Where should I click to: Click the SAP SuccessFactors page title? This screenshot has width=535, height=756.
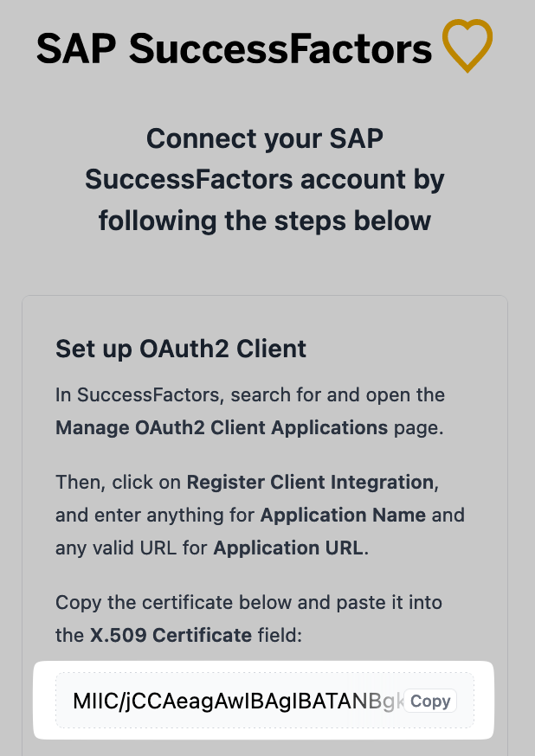pos(234,48)
